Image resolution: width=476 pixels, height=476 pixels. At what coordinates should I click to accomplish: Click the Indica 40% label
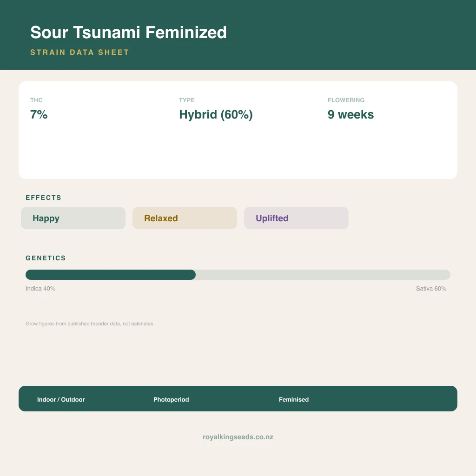pyautogui.click(x=40, y=288)
